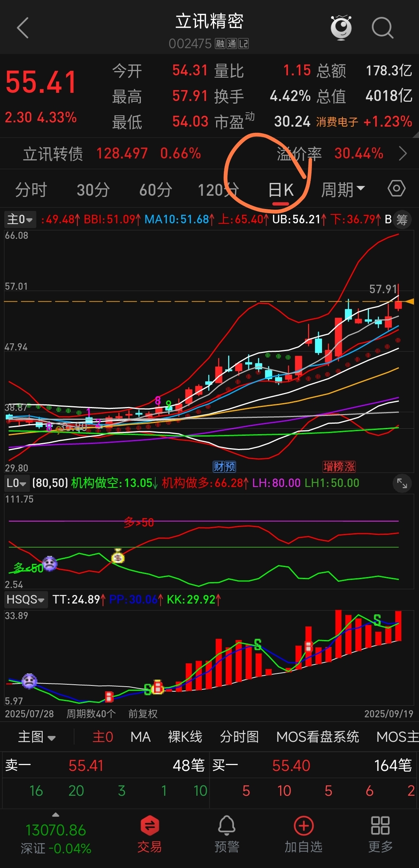The height and width of the screenshot is (868, 419).
Task: Tap the 通 connect badge
Action: [232, 43]
